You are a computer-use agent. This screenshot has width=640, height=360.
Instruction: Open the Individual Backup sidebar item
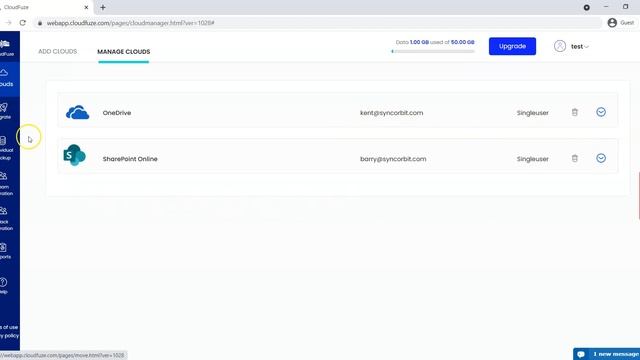click(x=6, y=148)
